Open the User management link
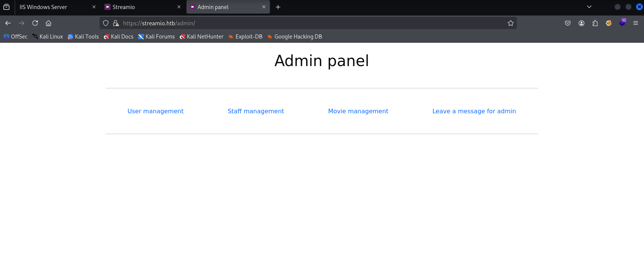644x253 pixels. [156, 111]
